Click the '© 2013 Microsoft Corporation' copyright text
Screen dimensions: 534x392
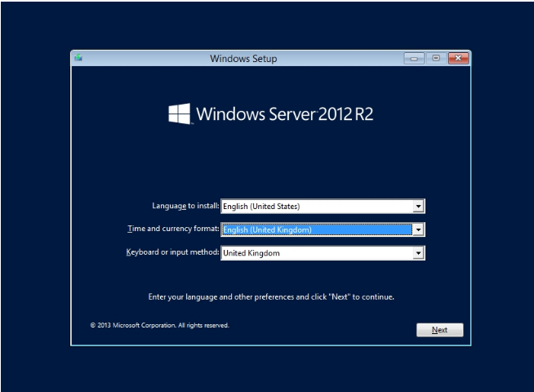[159, 325]
